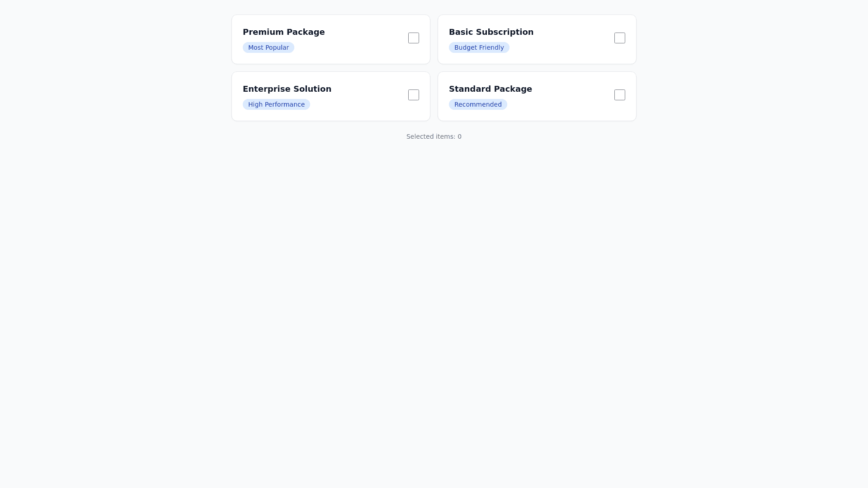Check the Premium Package checkbox
The width and height of the screenshot is (868, 488).
pyautogui.click(x=414, y=38)
